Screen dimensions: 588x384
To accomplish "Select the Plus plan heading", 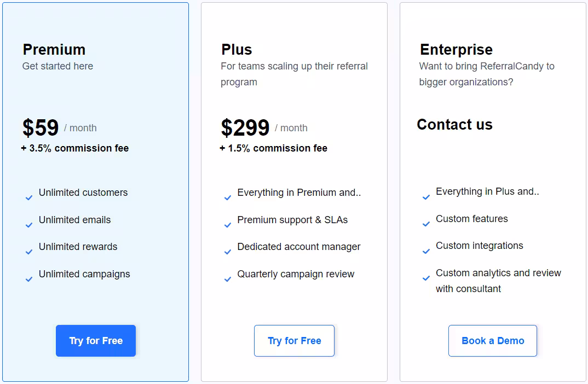I will 237,49.
